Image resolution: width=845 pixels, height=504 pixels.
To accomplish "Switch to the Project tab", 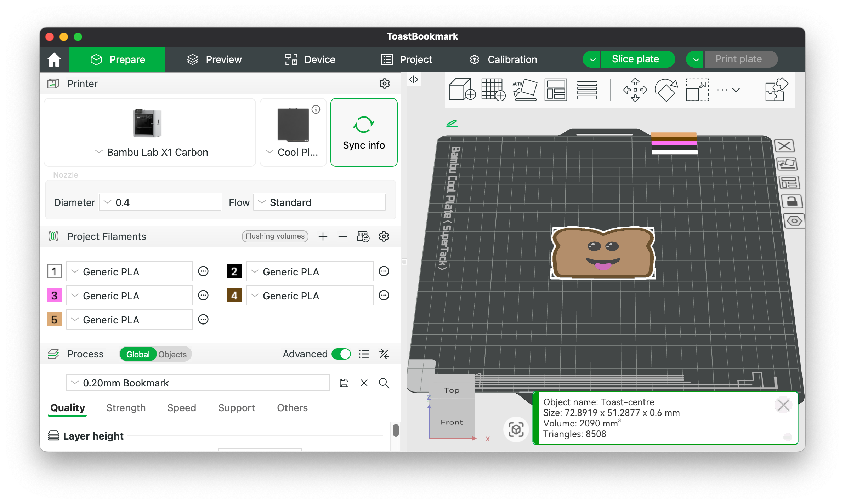I will pos(406,59).
